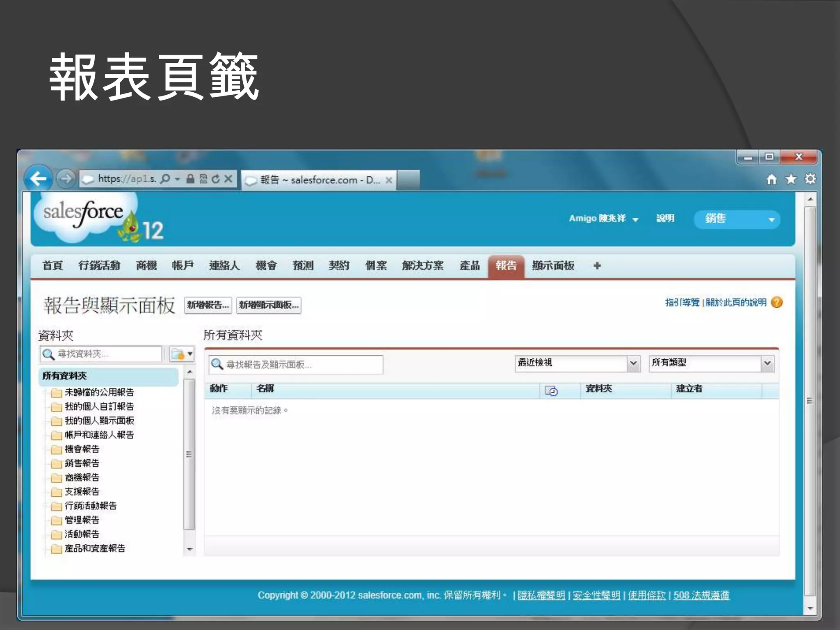Open the 機會 tab
The height and width of the screenshot is (630, 840).
coord(266,265)
